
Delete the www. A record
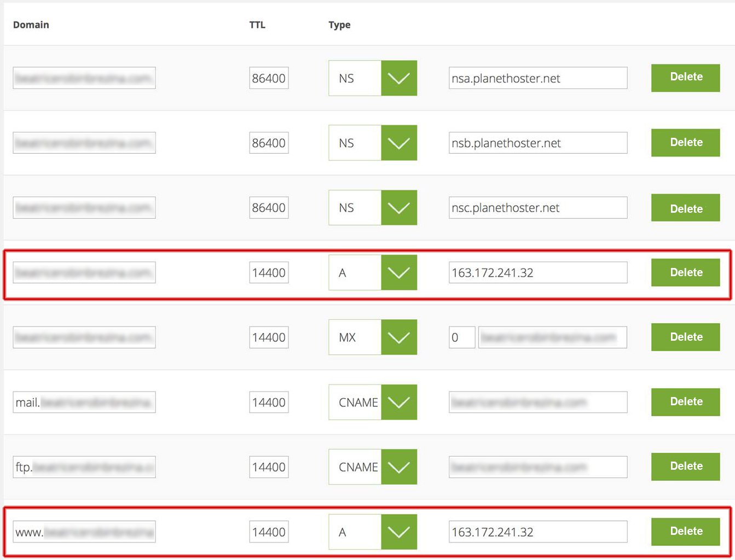[685, 532]
